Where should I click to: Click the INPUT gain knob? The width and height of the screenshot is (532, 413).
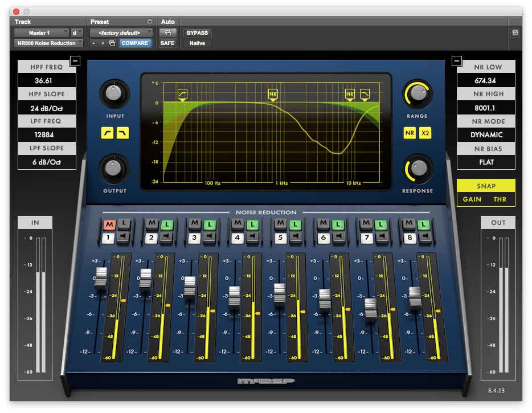pos(114,93)
